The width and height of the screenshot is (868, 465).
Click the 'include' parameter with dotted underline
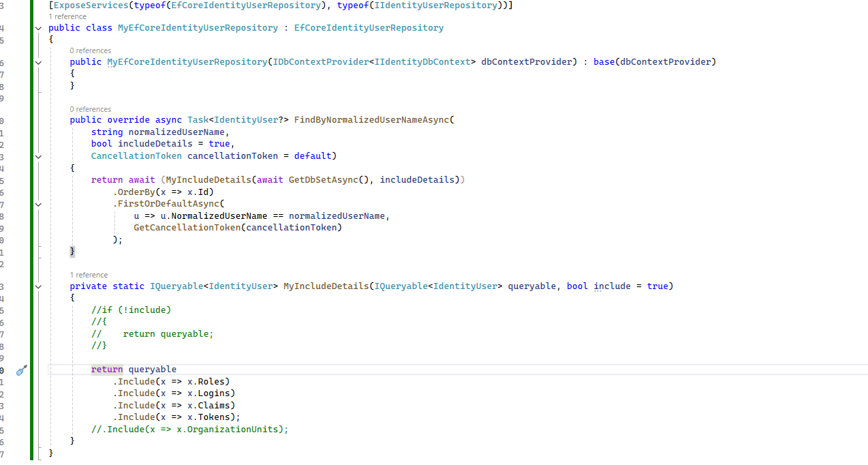613,286
